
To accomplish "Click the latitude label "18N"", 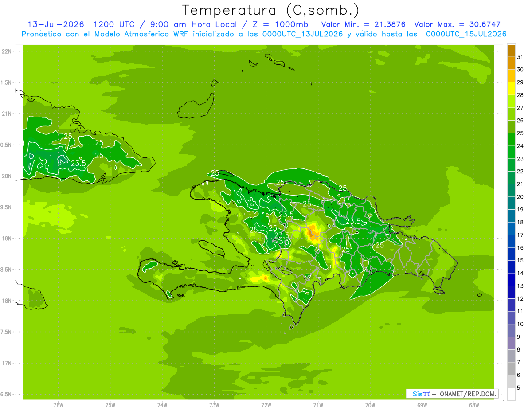I will click(7, 301).
